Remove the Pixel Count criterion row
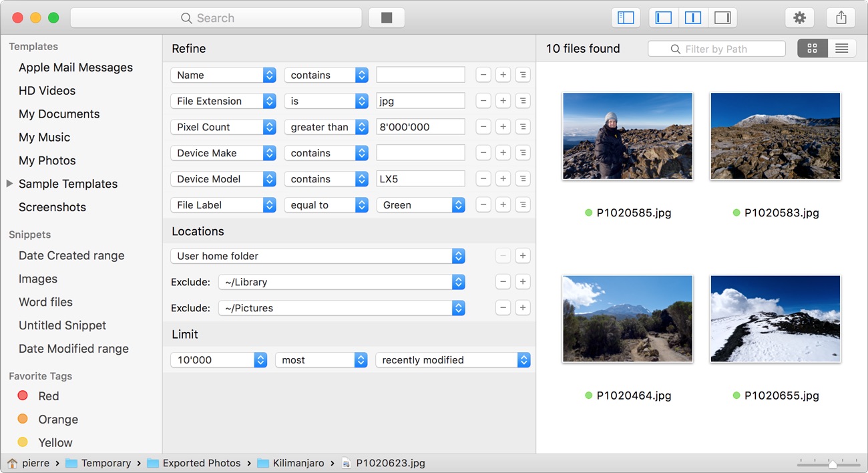 tap(483, 127)
